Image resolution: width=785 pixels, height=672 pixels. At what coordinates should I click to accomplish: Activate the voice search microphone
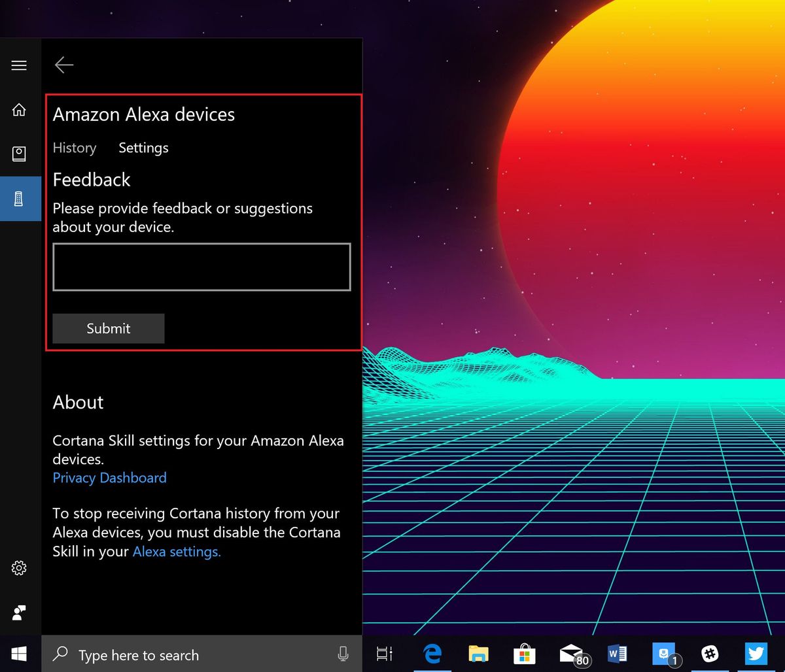click(x=343, y=654)
